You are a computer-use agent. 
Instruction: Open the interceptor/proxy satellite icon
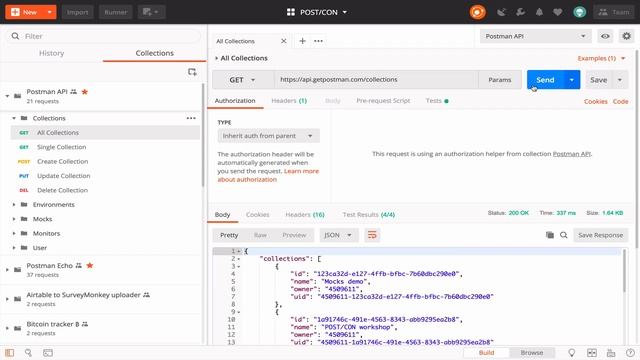coord(501,12)
